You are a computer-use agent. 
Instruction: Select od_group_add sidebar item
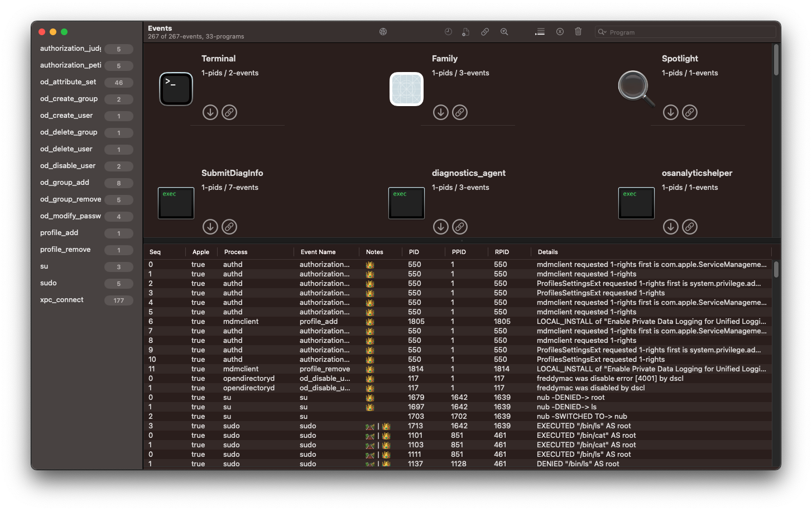87,183
